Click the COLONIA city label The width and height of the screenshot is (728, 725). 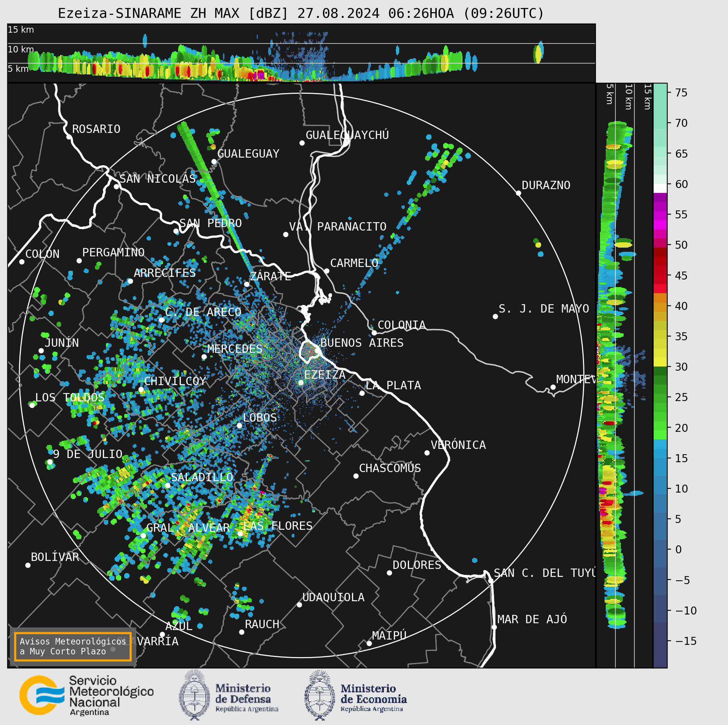click(x=401, y=325)
